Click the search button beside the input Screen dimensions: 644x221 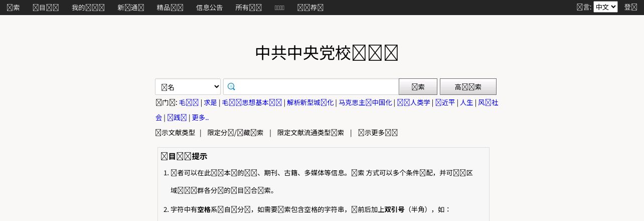pyautogui.click(x=418, y=86)
